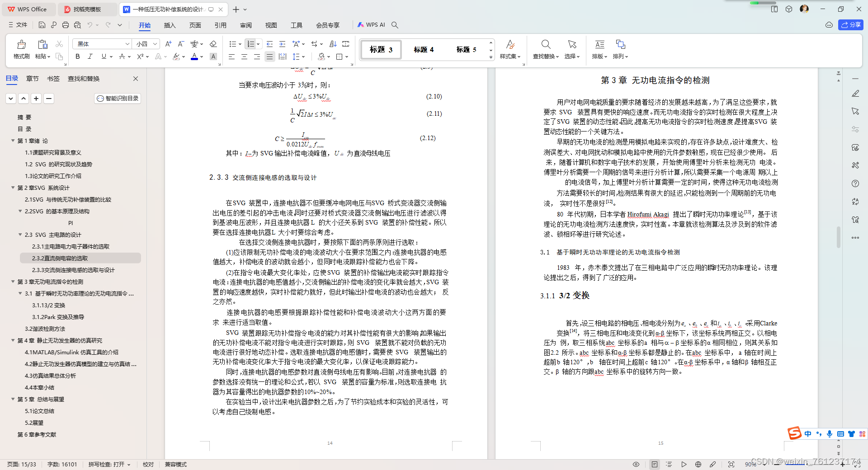Screen dimensions: 868x470
Task: Switch to the 视图 ribbon tab
Action: click(x=271, y=25)
